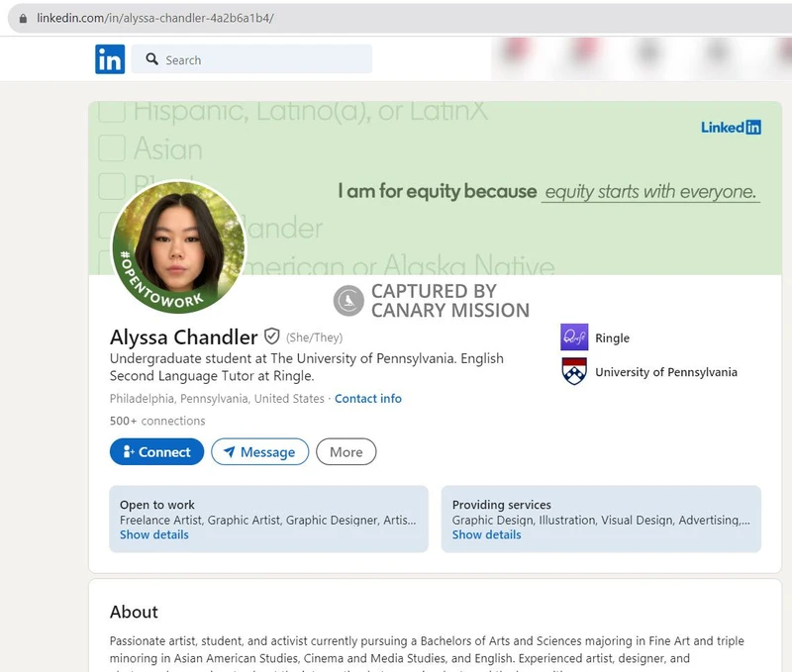This screenshot has height=672, width=792.
Task: Open the Ringle company logo
Action: [x=574, y=337]
